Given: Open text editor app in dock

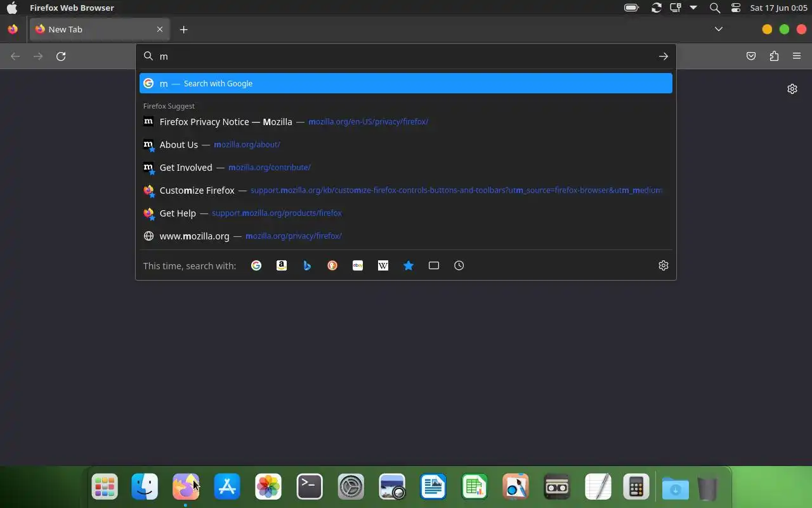Looking at the screenshot, I should (x=598, y=487).
